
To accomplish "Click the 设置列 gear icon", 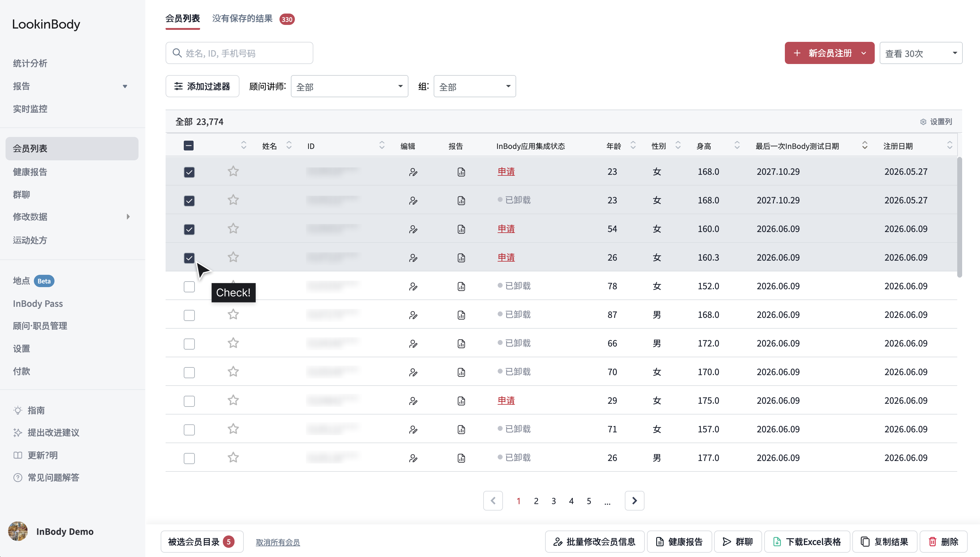I will (923, 122).
